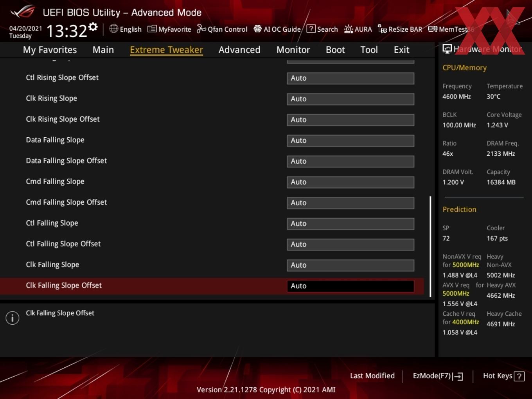Click the Prediction section heading
This screenshot has width=532, height=399.
click(459, 209)
